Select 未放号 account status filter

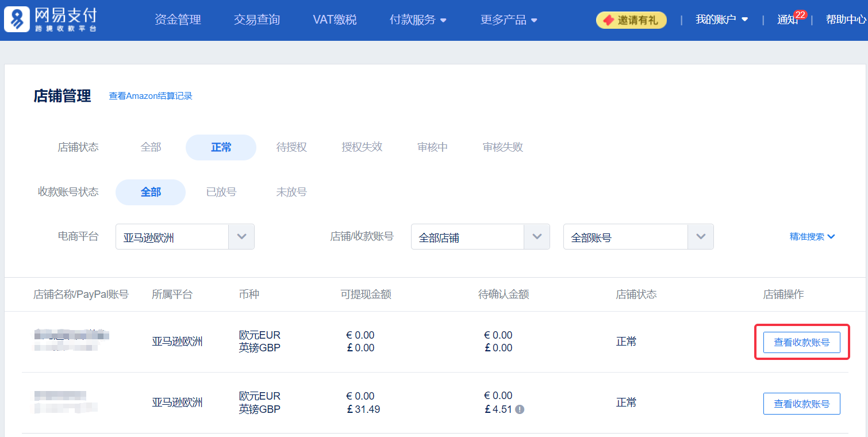(x=291, y=192)
